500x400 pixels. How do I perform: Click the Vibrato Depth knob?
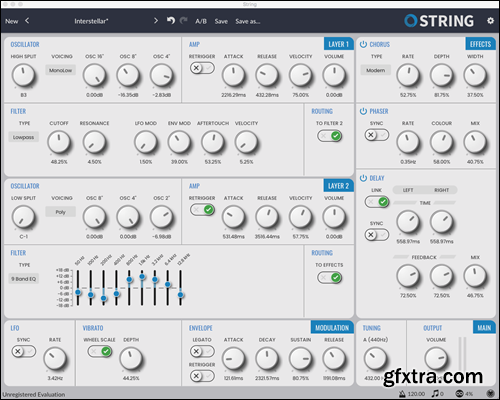131,359
